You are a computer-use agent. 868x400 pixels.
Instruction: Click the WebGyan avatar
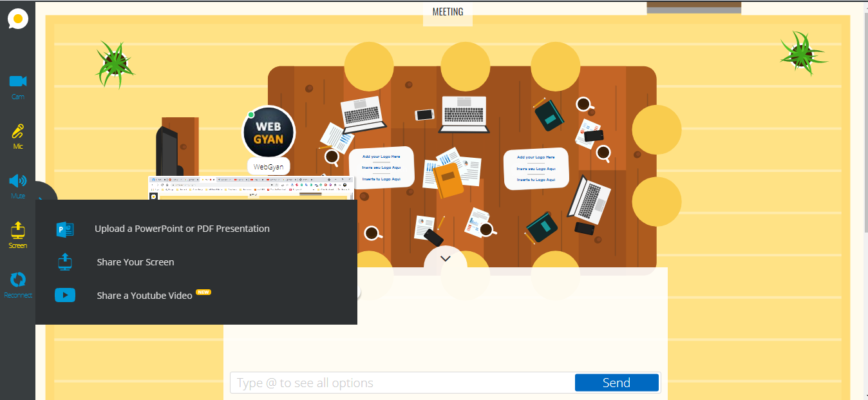click(269, 131)
